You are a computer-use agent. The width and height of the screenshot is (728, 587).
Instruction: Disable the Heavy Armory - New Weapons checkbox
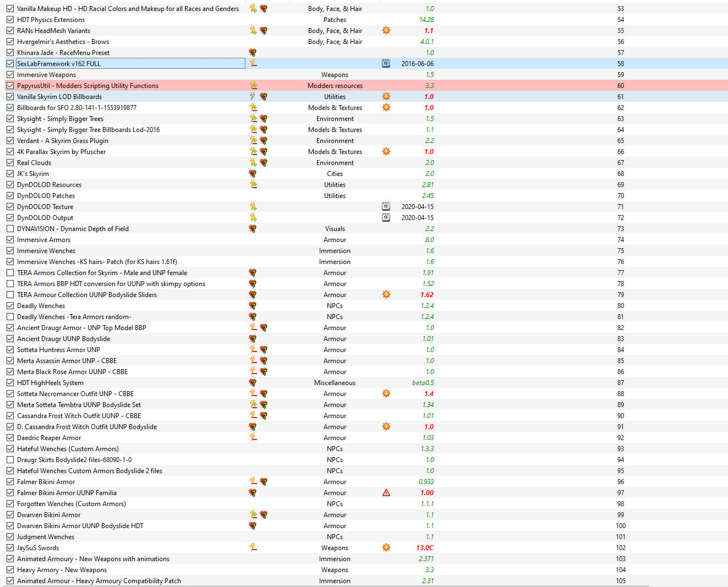(10, 569)
